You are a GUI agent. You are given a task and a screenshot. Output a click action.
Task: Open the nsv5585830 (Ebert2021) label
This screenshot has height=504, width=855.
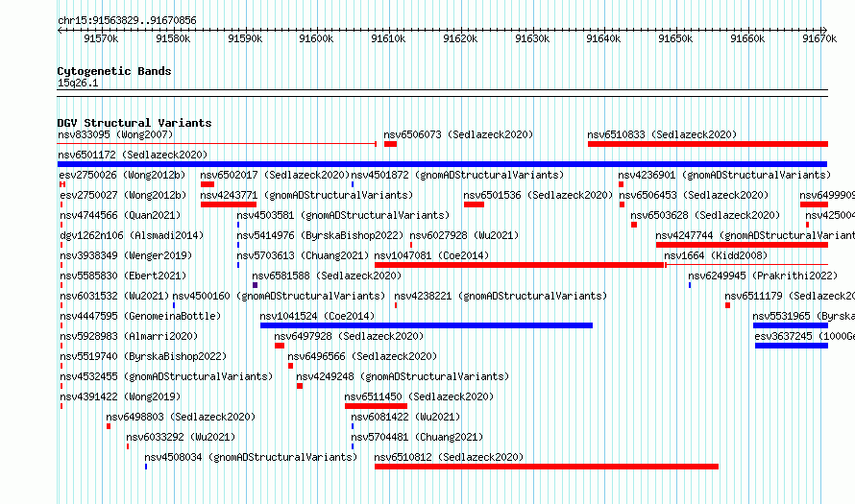pos(123,276)
